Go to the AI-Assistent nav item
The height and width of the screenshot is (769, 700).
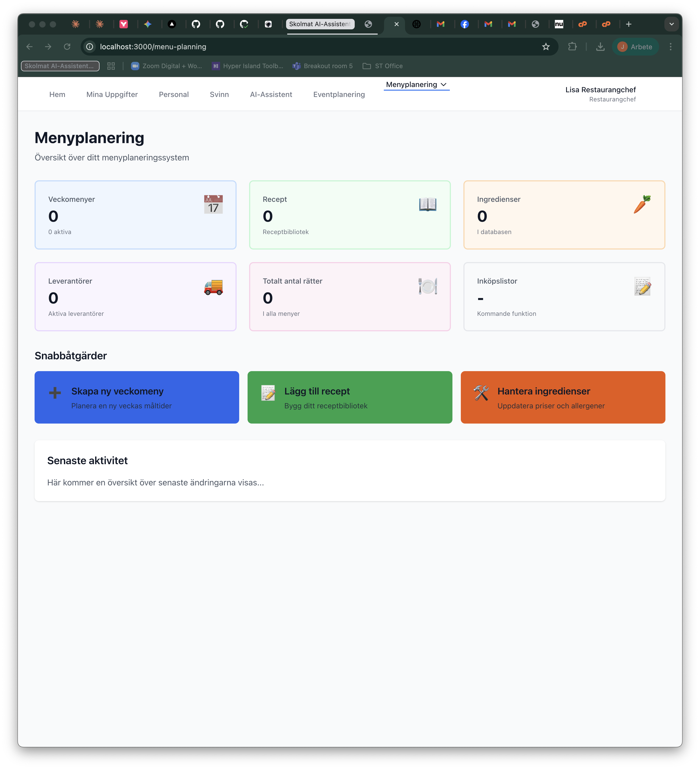[271, 94]
